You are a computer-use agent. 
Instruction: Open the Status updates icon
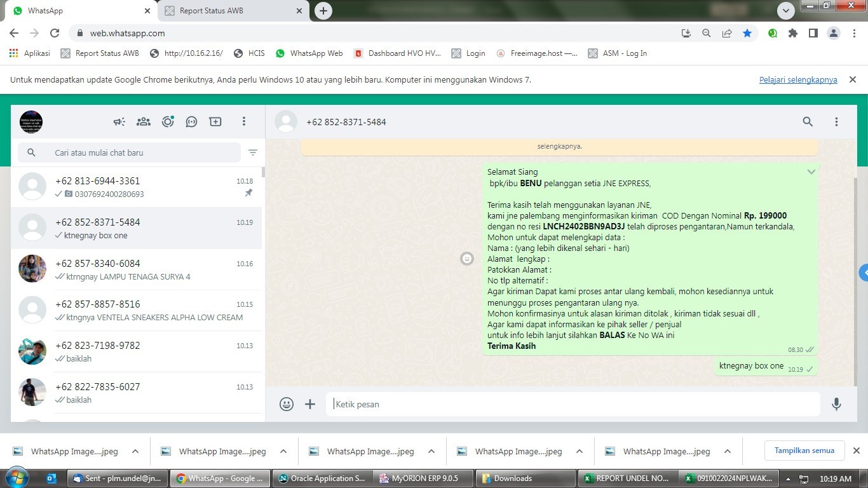(168, 121)
